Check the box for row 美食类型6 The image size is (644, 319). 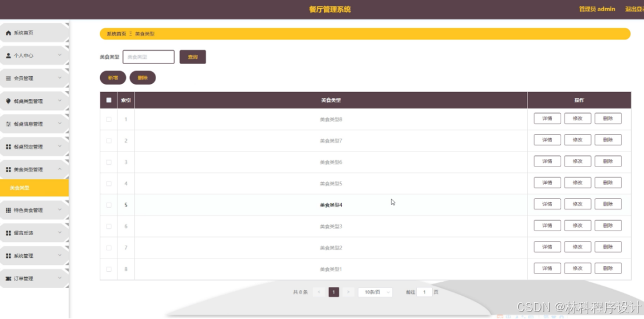click(x=109, y=162)
